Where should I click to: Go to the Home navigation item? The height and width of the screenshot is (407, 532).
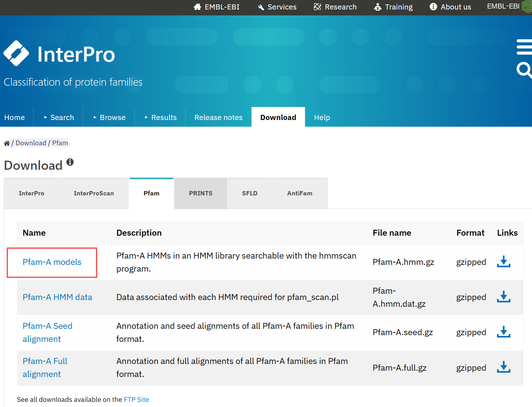tap(15, 117)
